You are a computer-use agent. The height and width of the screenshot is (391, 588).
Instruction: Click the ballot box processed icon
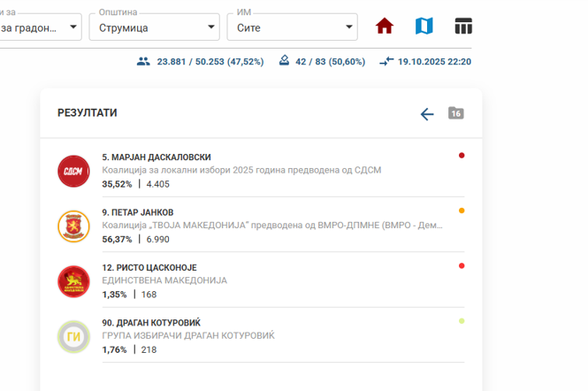284,61
